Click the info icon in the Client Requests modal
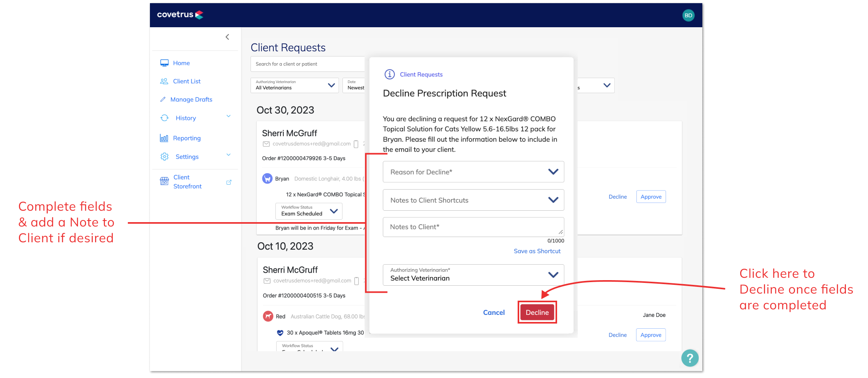Screen dimensions: 868x378 point(389,74)
